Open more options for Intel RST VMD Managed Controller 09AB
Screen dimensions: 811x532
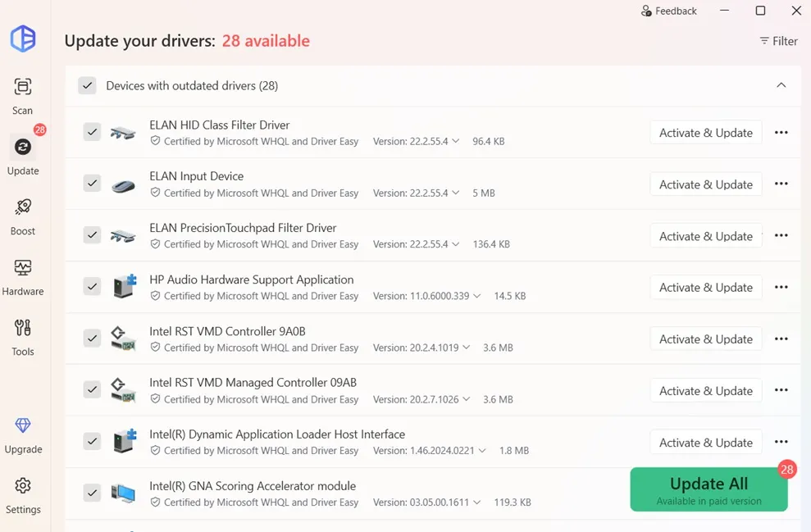[x=781, y=390]
